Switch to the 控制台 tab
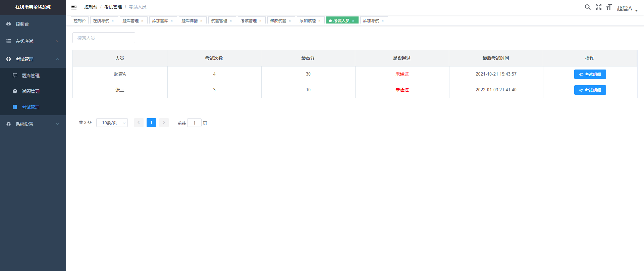 tap(79, 20)
